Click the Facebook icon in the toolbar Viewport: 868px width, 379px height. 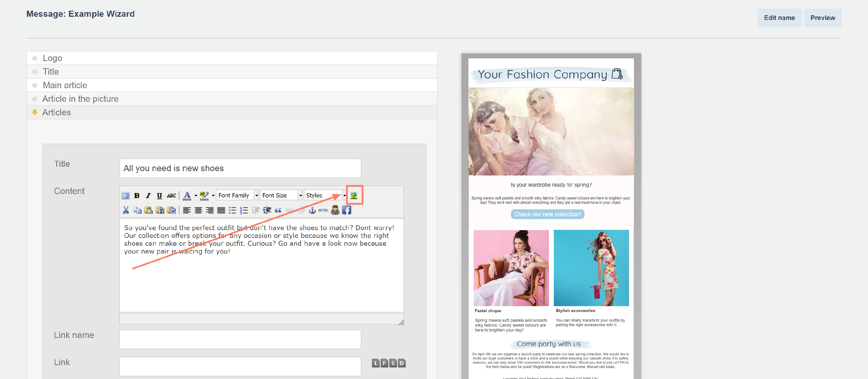point(347,210)
